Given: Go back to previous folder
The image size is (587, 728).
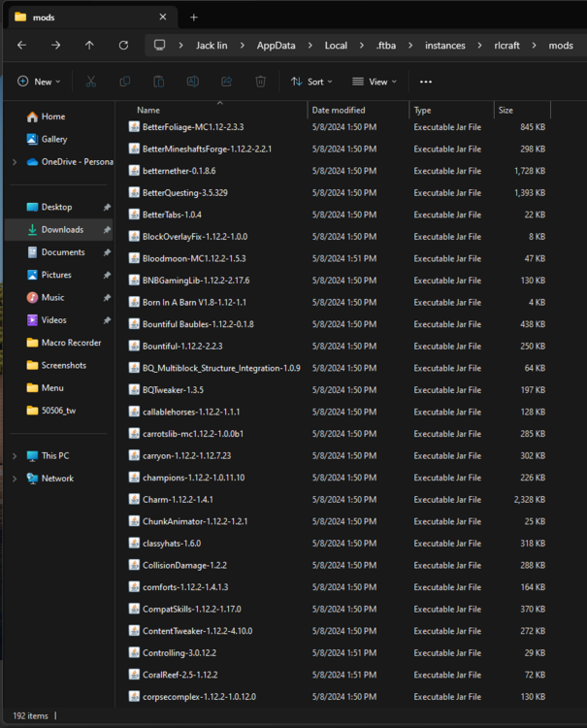Looking at the screenshot, I should pos(21,45).
